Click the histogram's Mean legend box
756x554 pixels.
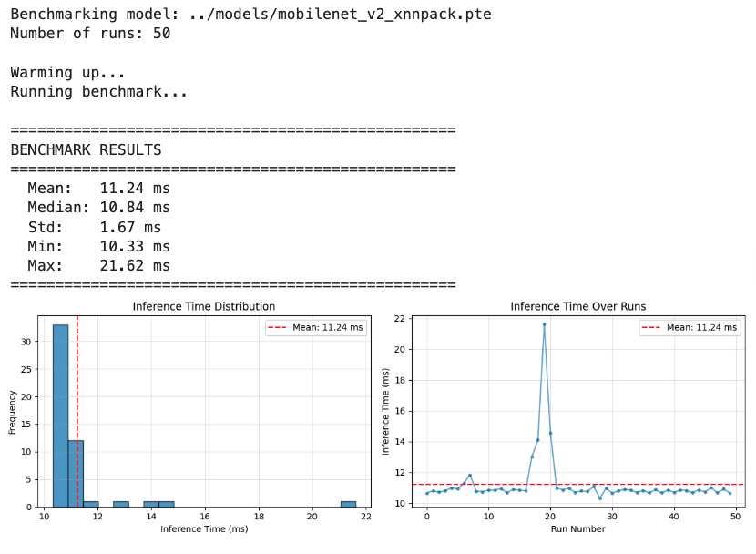click(x=316, y=328)
